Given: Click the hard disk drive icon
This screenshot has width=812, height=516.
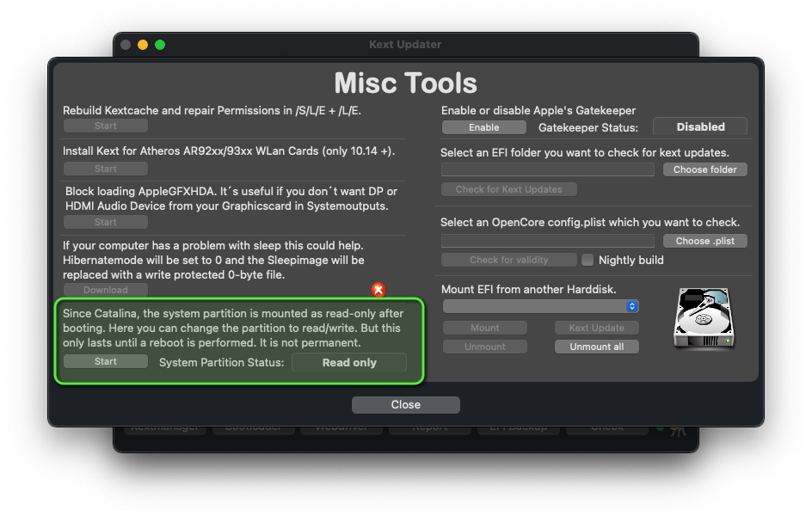Looking at the screenshot, I should pos(704,318).
